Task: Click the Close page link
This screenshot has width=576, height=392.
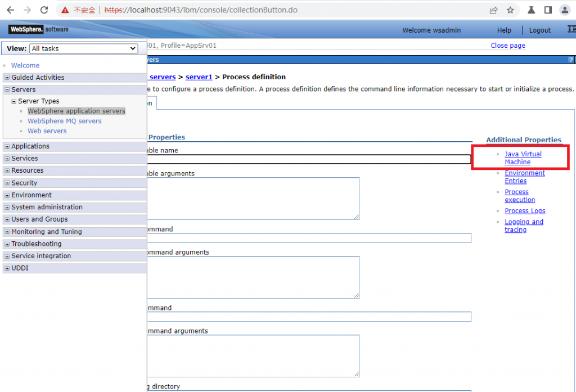Action: (x=508, y=45)
